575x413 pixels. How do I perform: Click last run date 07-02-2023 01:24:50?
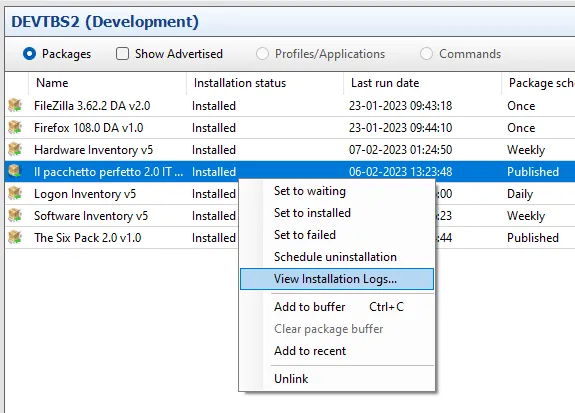click(400, 150)
